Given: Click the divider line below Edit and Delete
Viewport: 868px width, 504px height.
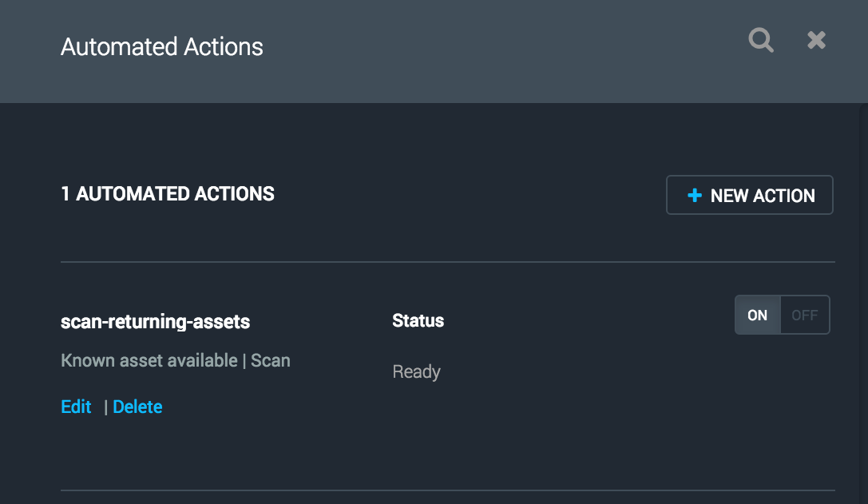Looking at the screenshot, I should point(447,490).
